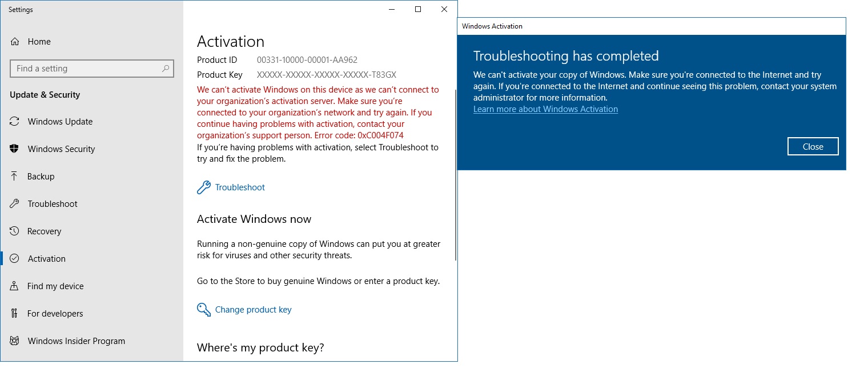
Task: Click the Product Key value ending T83GX
Action: tap(327, 75)
